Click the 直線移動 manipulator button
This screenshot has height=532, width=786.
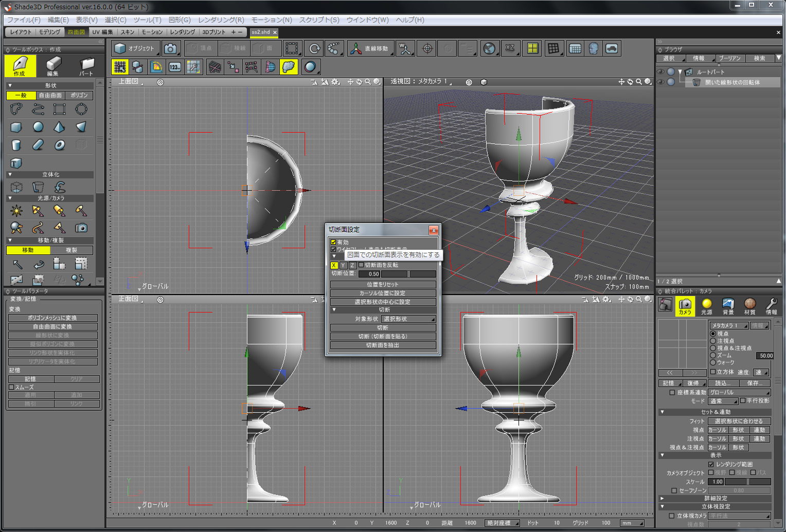371,48
